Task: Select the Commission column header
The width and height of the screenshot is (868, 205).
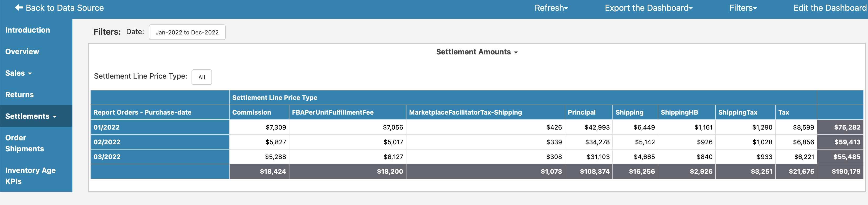Action: pyautogui.click(x=251, y=112)
